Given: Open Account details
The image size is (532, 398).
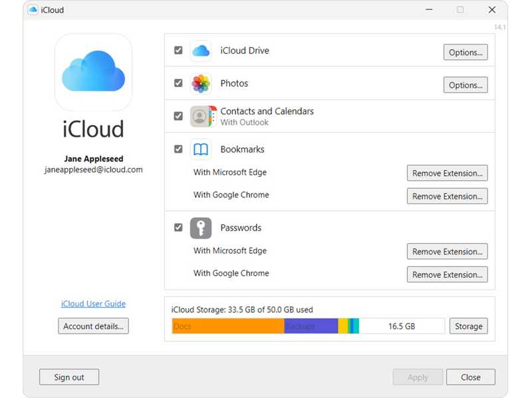Looking at the screenshot, I should [x=93, y=326].
